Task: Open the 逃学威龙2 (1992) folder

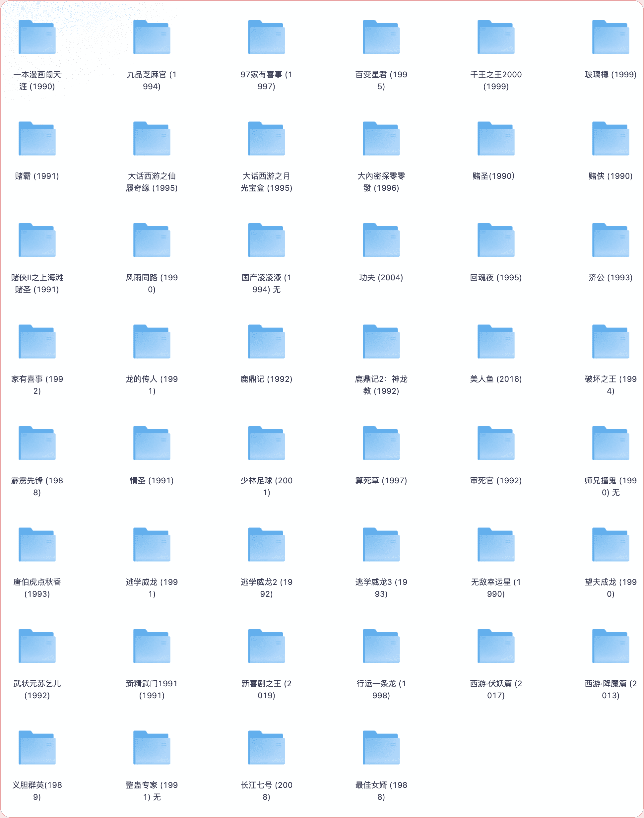Action: point(266,544)
